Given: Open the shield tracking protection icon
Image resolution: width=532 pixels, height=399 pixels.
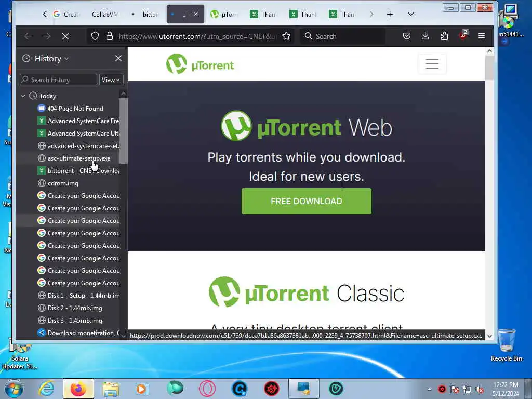Looking at the screenshot, I should (x=95, y=36).
